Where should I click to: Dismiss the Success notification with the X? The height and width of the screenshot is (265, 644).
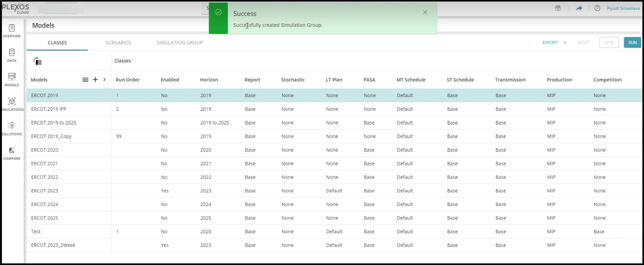[x=425, y=12]
